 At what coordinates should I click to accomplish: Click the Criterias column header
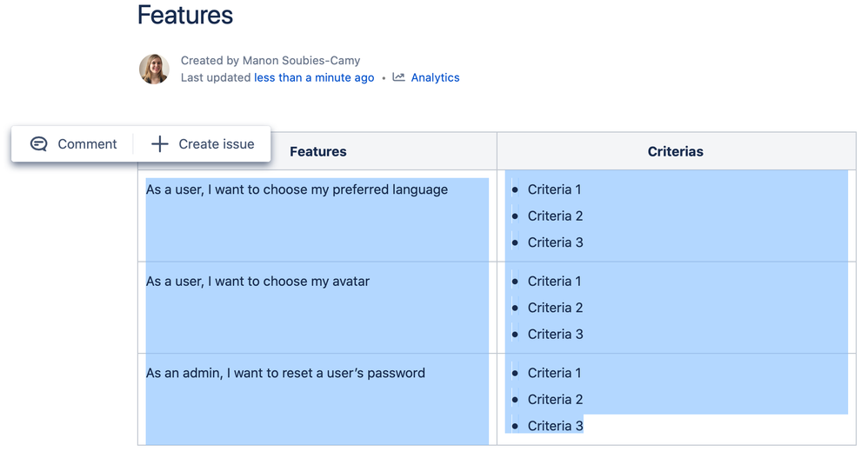click(675, 151)
